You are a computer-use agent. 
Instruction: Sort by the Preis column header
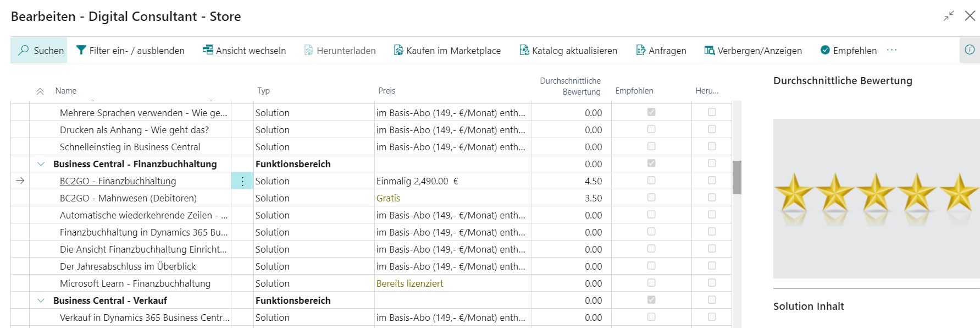click(x=386, y=91)
